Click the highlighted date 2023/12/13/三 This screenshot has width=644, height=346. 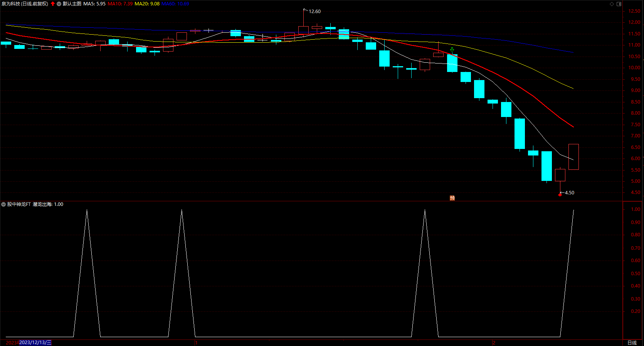[x=35, y=343]
